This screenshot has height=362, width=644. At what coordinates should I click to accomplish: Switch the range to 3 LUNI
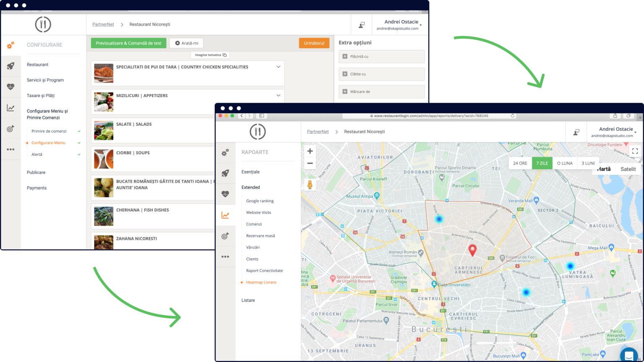(x=588, y=163)
